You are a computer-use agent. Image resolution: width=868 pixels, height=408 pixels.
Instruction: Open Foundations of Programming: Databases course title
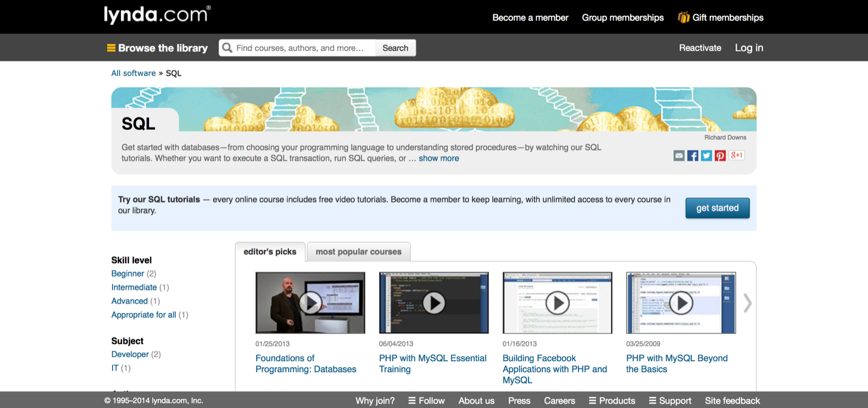coord(306,363)
